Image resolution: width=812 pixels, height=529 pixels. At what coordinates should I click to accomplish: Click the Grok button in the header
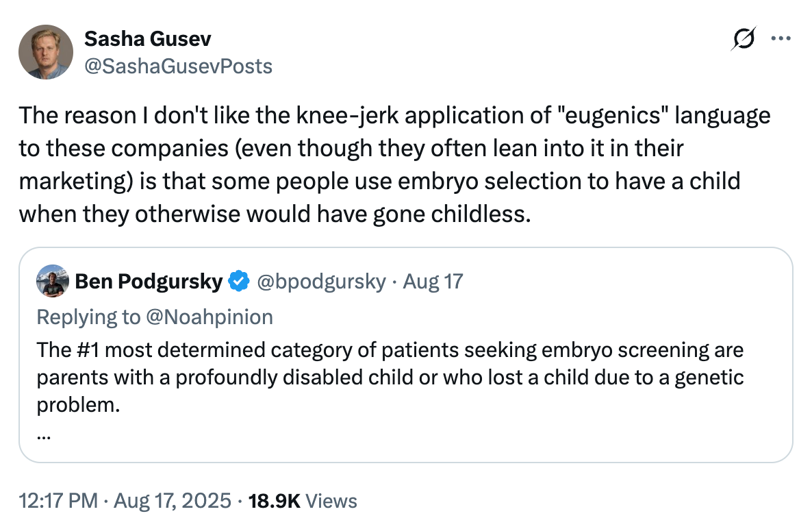[x=746, y=39]
